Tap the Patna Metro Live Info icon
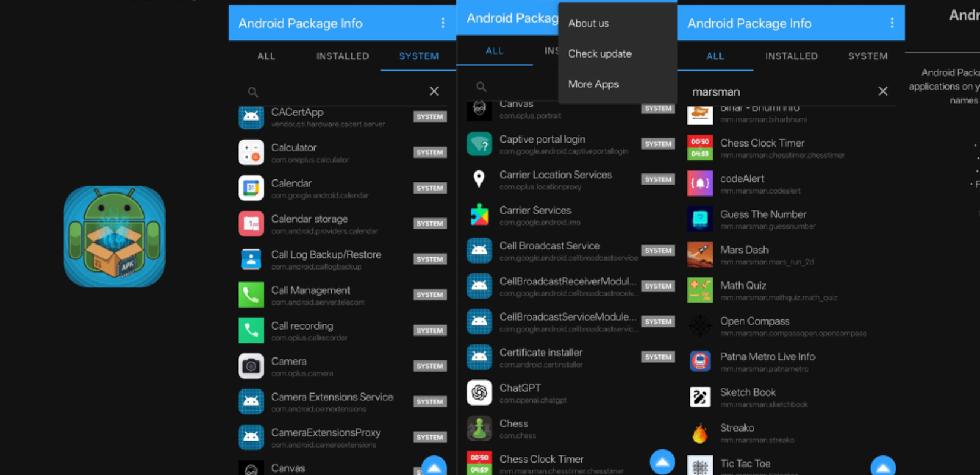This screenshot has width=980, height=475. point(700,362)
